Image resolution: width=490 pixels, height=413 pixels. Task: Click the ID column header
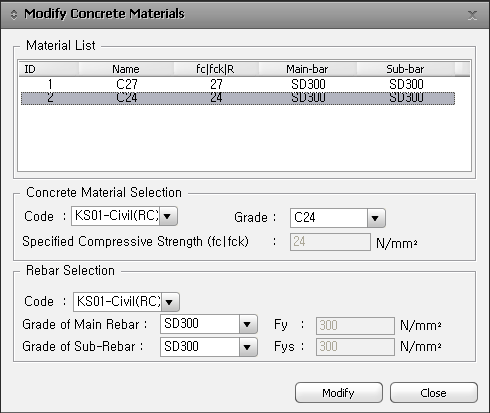pos(49,69)
